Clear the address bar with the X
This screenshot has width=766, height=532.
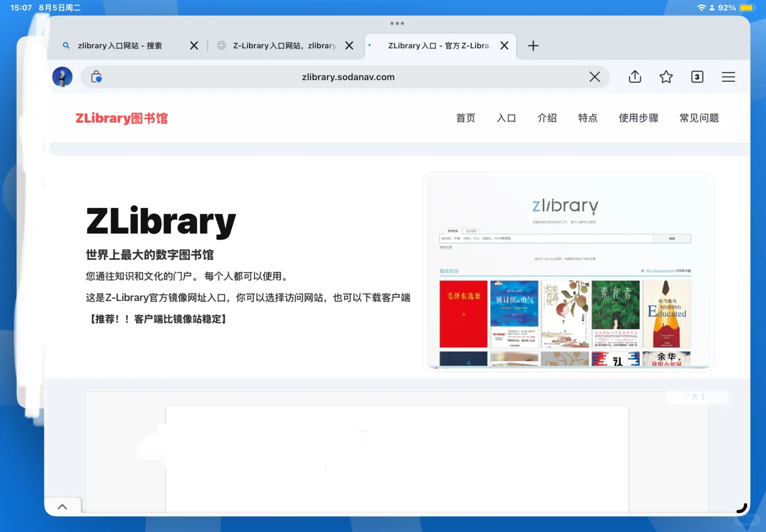594,77
